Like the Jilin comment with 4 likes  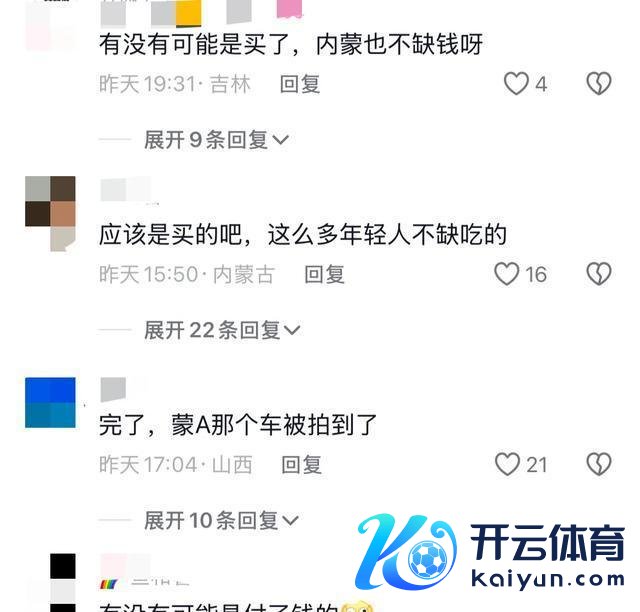click(516, 83)
